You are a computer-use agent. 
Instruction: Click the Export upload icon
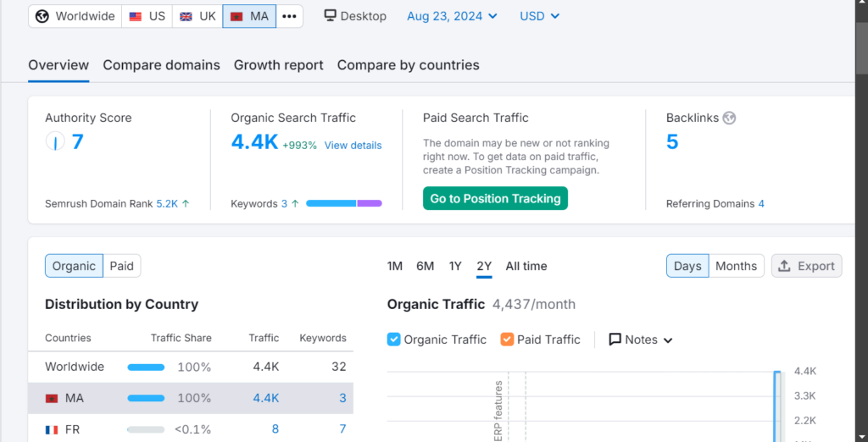(x=784, y=266)
